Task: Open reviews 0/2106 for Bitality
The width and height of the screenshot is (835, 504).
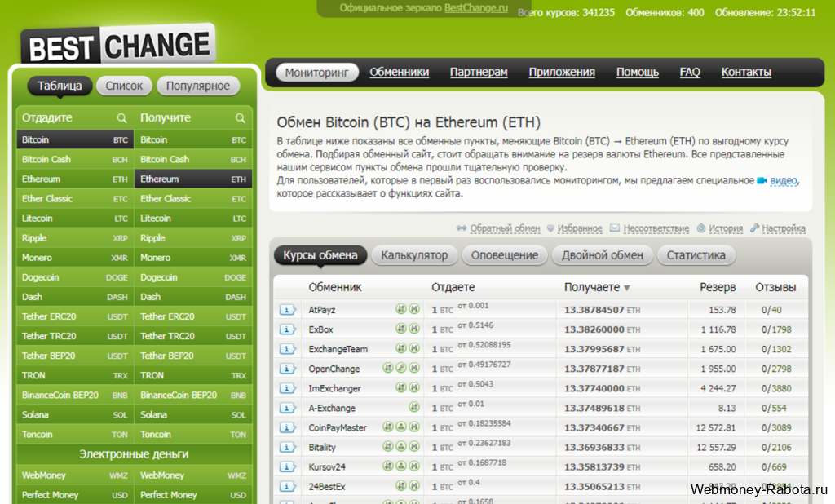Action: point(776,448)
